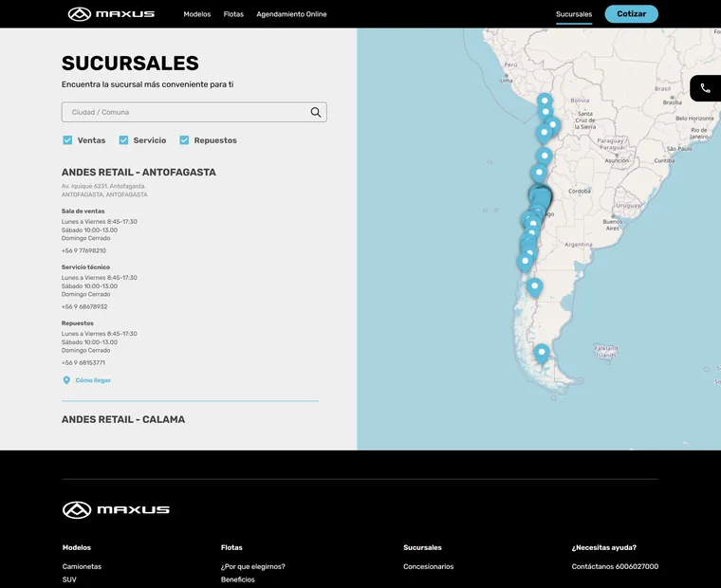Click the Buenos Aires label on map
Viewport: 721px width, 588px height.
point(613,225)
